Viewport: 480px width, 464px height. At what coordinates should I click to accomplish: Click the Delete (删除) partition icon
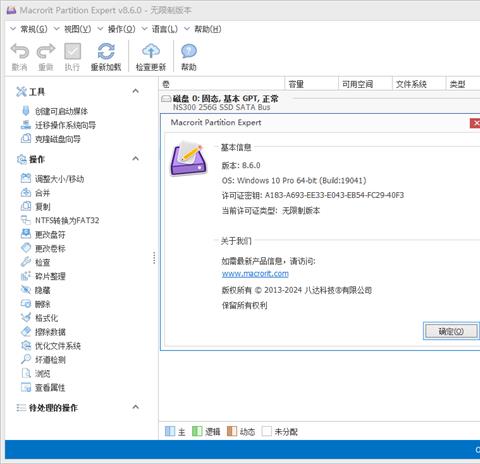(26, 304)
